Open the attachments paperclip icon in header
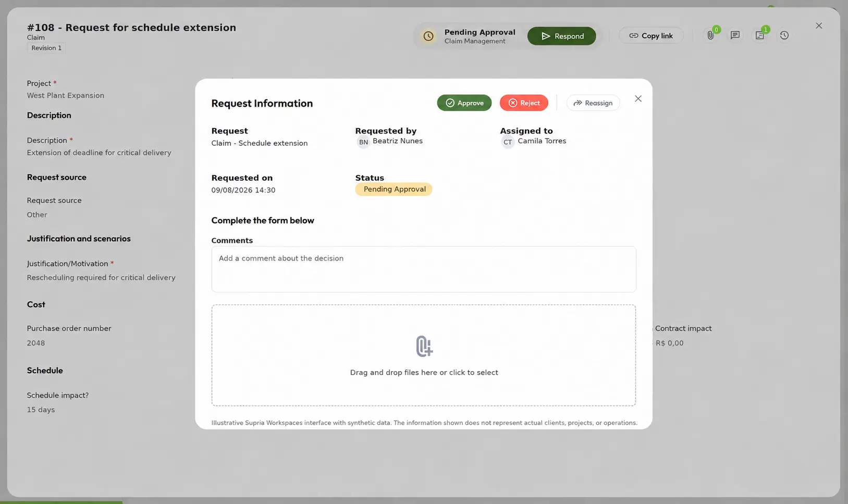This screenshot has width=848, height=504. 710,35
